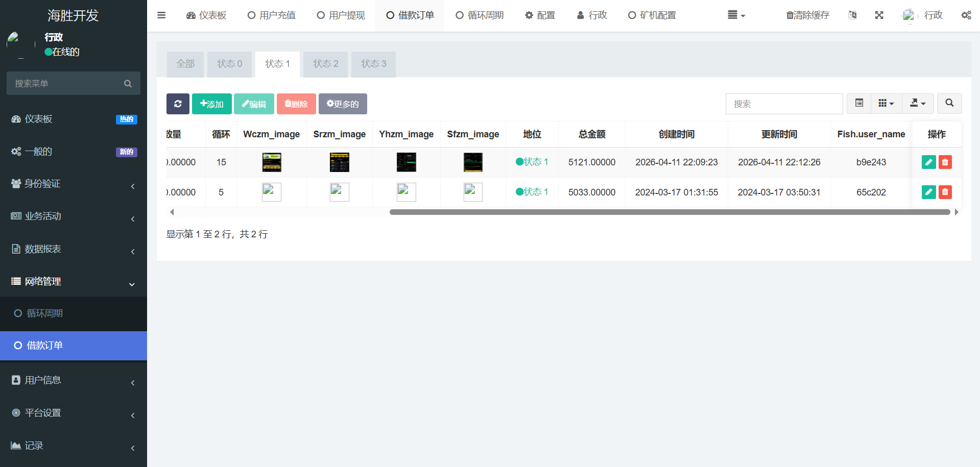The height and width of the screenshot is (467, 980).
Task: Toggle the table view icon
Action: (859, 104)
